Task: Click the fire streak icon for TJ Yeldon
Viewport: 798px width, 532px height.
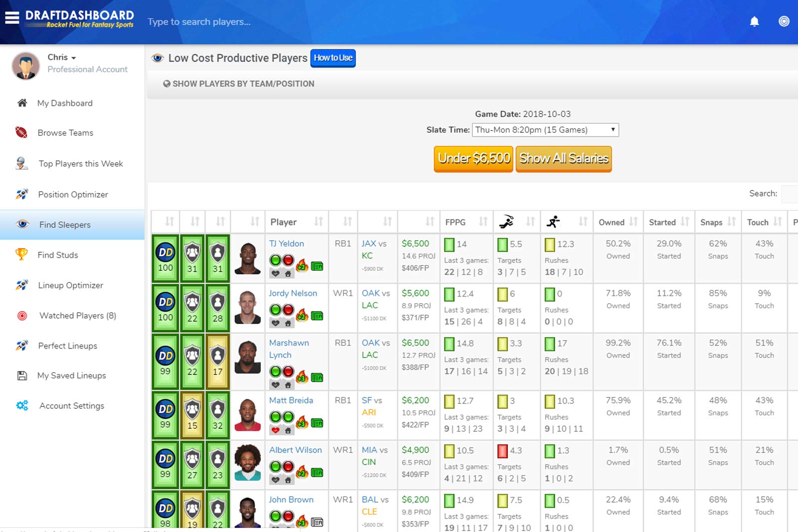Action: [302, 265]
